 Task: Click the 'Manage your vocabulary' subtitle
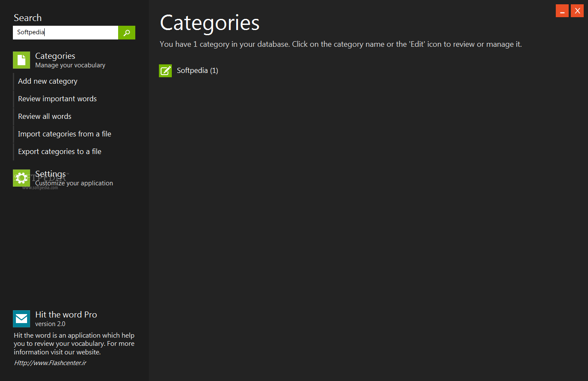[70, 66]
